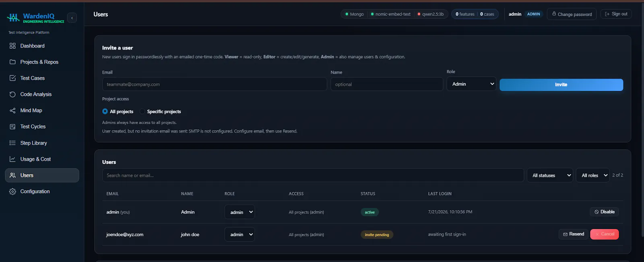
Task: Open Test Cases from the sidebar
Action: pyautogui.click(x=42, y=78)
